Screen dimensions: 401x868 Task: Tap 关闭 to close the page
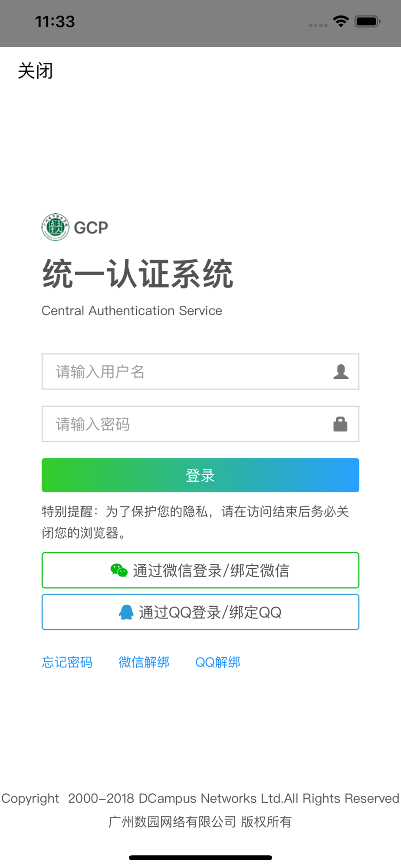click(35, 71)
